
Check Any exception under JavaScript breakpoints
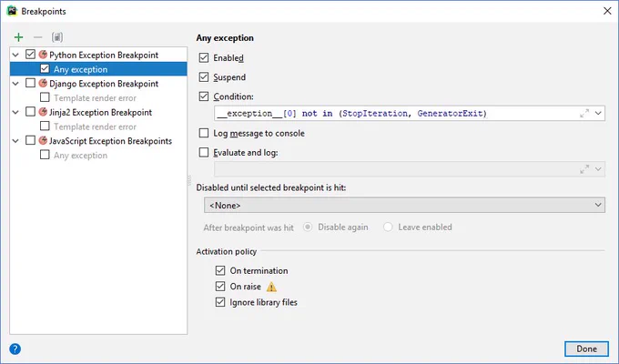click(45, 155)
